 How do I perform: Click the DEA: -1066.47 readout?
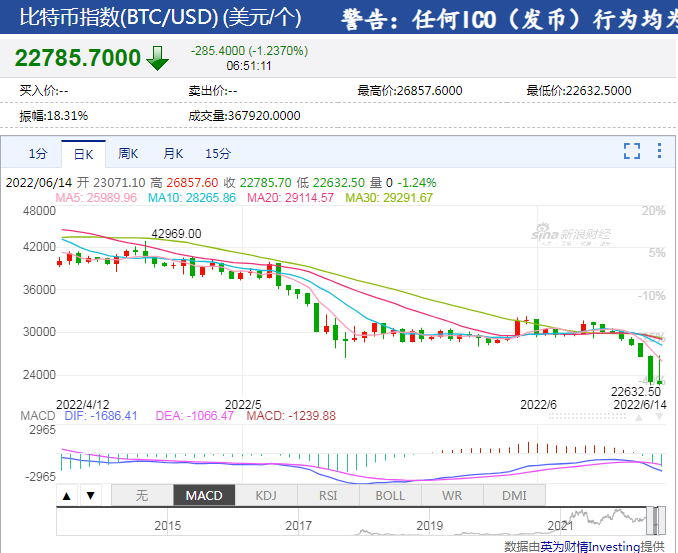pyautogui.click(x=195, y=416)
